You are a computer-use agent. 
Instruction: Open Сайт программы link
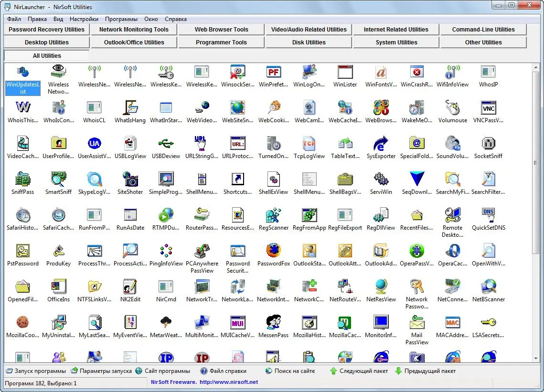click(163, 371)
